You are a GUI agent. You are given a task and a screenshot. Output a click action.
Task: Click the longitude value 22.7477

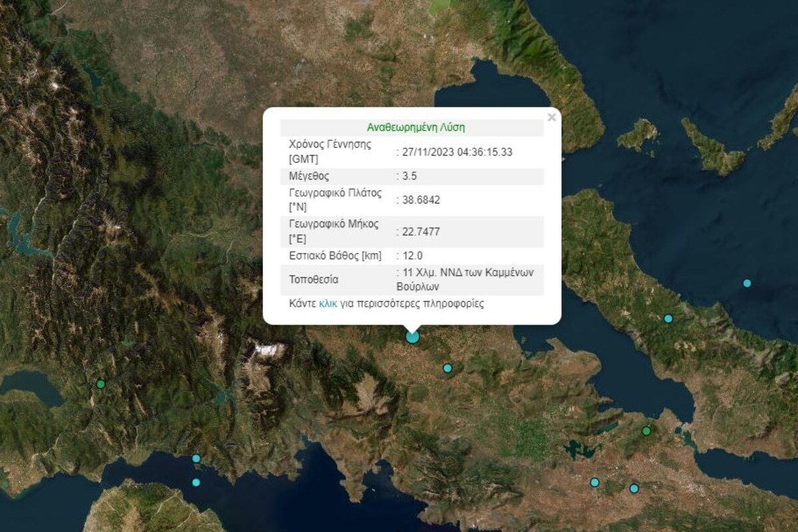(x=420, y=231)
